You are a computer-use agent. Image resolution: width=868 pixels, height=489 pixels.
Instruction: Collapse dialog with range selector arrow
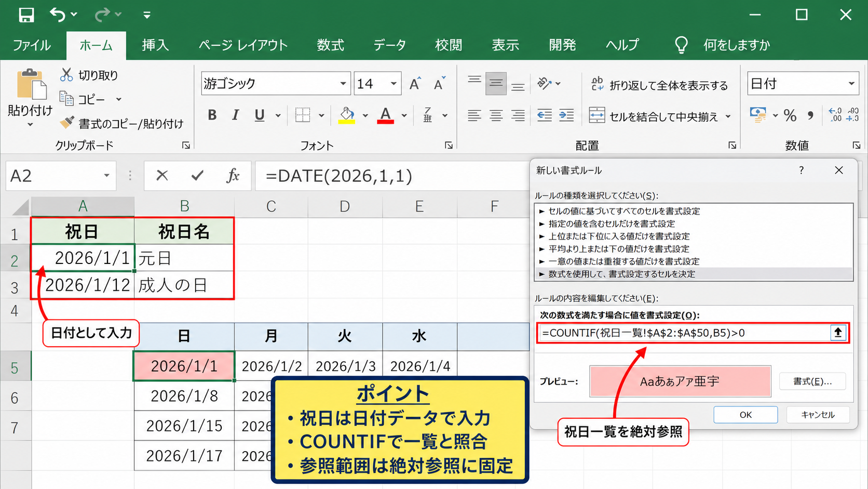click(x=838, y=333)
